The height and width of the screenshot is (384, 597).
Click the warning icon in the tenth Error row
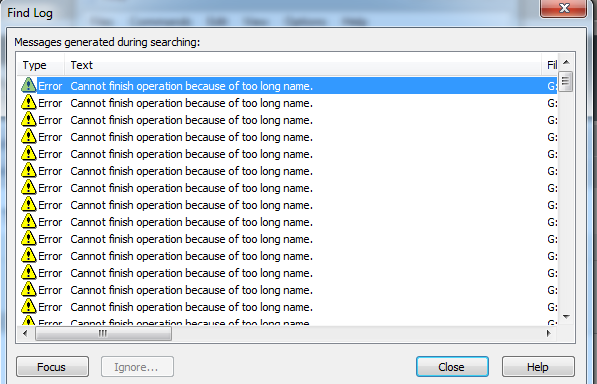[x=29, y=238]
